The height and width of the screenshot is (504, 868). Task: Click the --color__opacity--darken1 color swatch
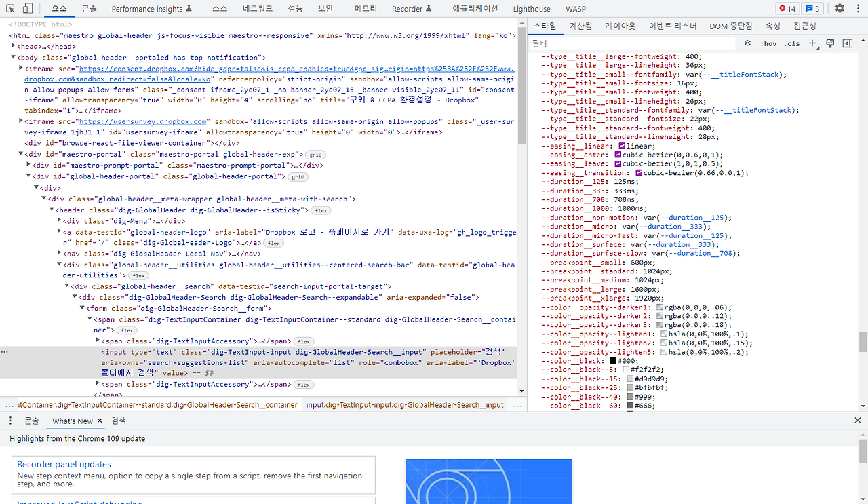[660, 307]
